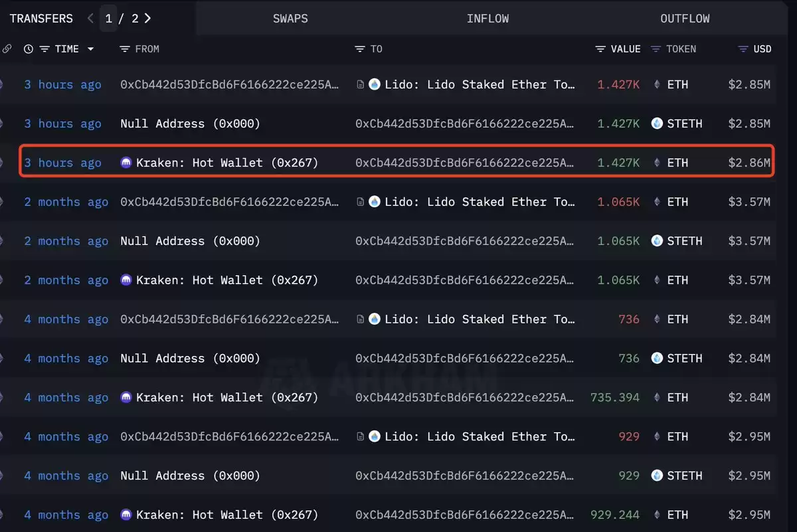Click Kraken logo in the $2.86M row
Screen dimensions: 797x532
point(126,163)
